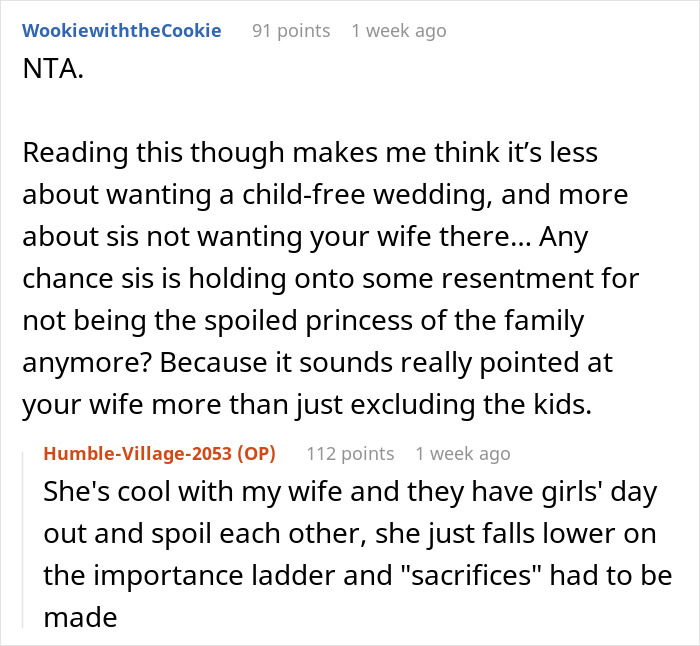This screenshot has width=700, height=646.
Task: Click the "(OP)" tag beside the username
Action: (x=254, y=454)
